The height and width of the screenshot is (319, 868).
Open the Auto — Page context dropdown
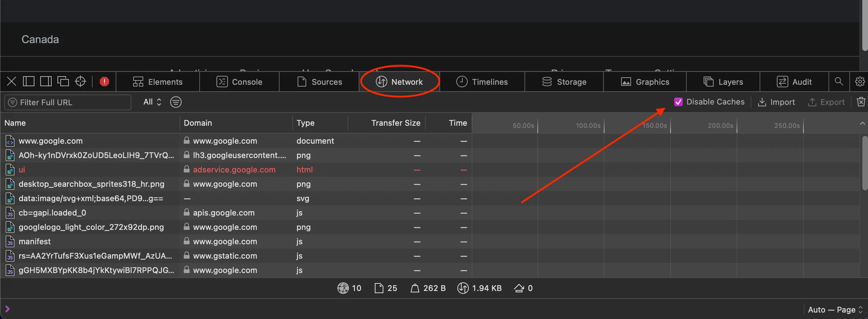pyautogui.click(x=835, y=310)
